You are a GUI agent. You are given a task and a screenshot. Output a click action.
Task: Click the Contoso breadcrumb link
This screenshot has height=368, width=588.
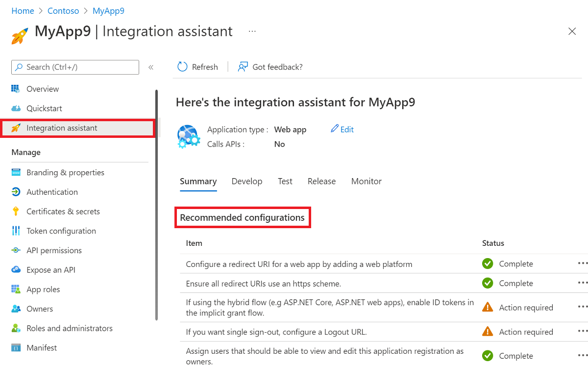click(63, 11)
